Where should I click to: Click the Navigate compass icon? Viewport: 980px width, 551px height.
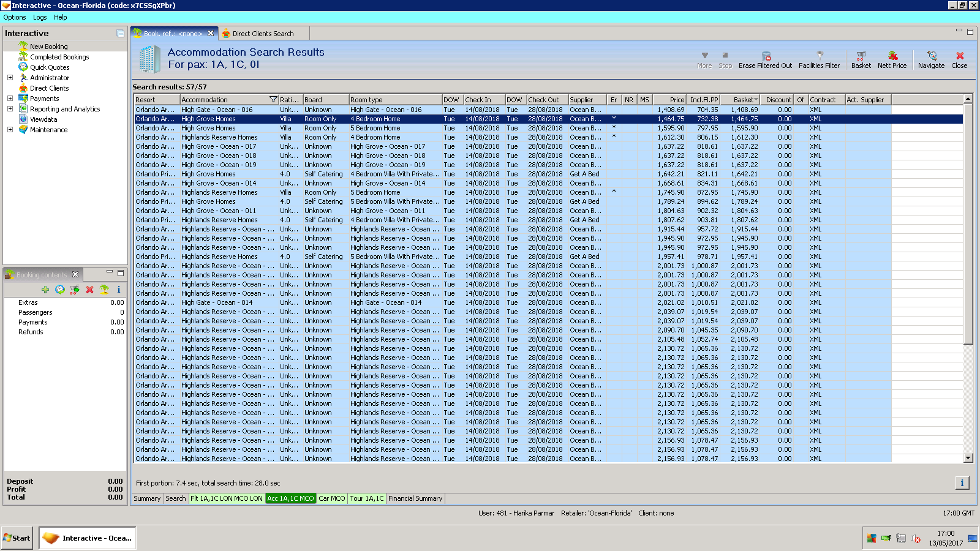click(931, 56)
